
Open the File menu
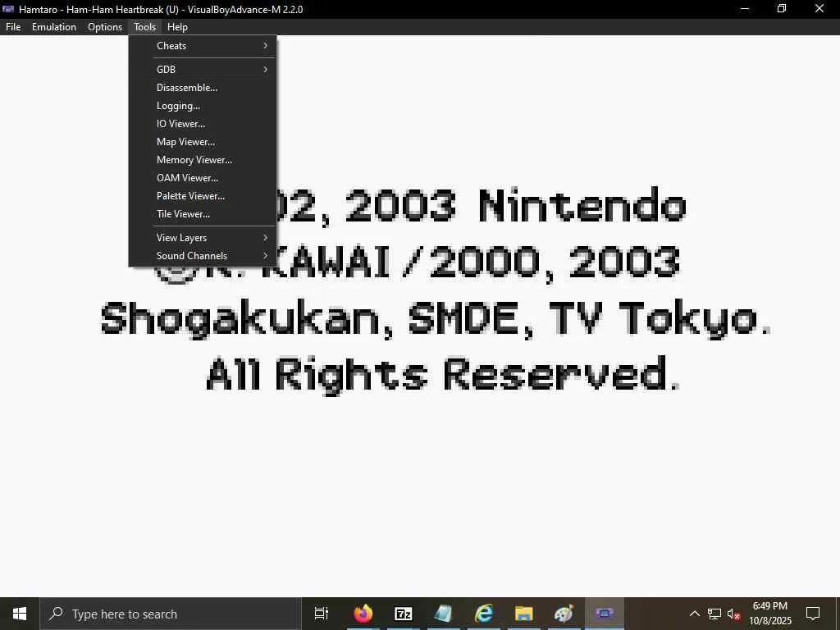13,27
